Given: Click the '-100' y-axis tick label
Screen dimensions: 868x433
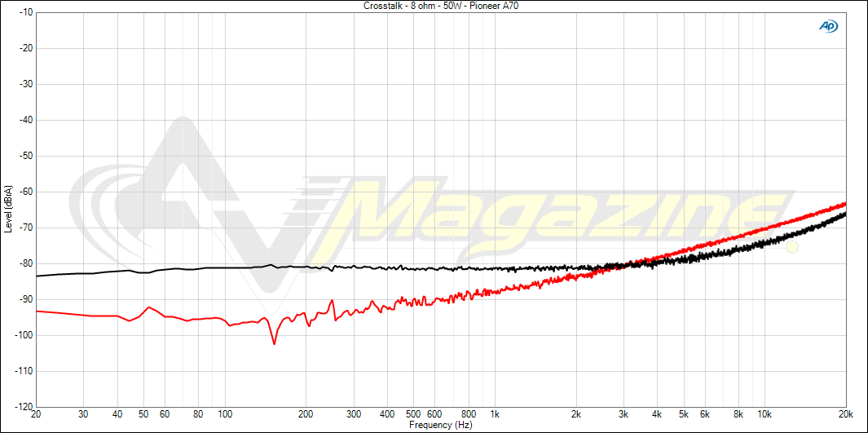Looking at the screenshot, I should coord(24,335).
